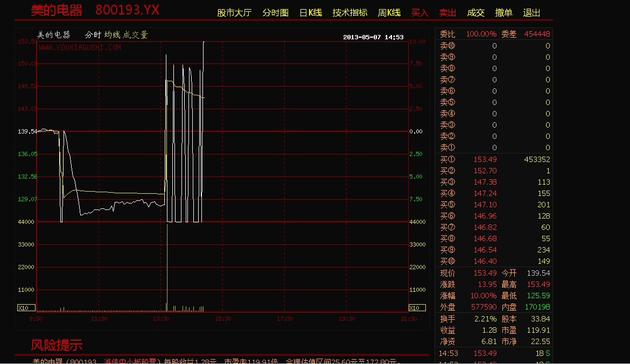The width and height of the screenshot is (630, 364).
Task: Click the 股本 value 33.84
Action: pyautogui.click(x=541, y=319)
